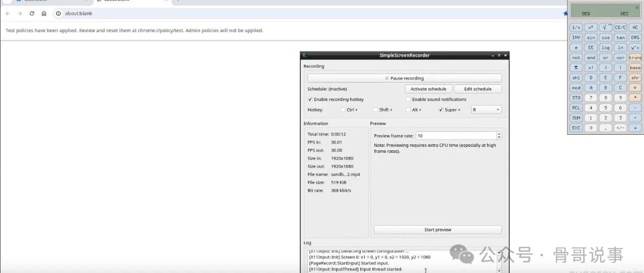Decrease preview frame rate with down arrow
This screenshot has height=273, width=644.
(499, 138)
